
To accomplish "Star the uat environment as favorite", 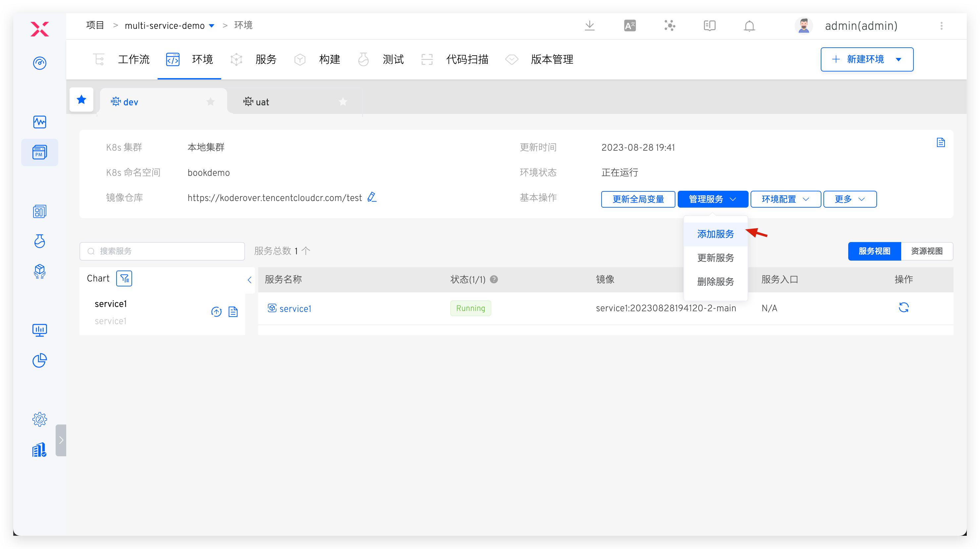I will [x=343, y=102].
